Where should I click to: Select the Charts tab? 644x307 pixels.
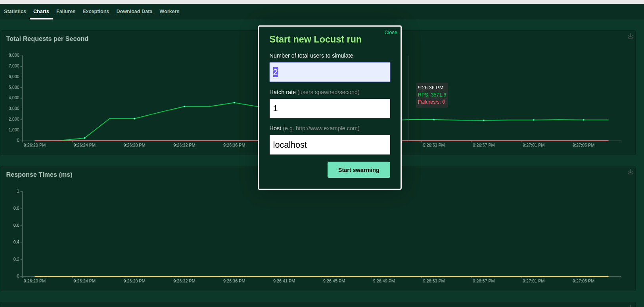tap(41, 12)
